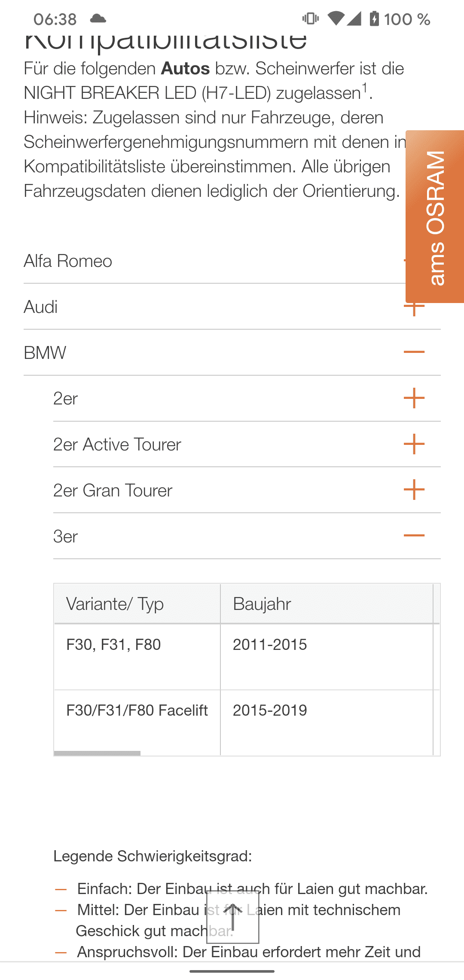
Task: Tap the 3er model label
Action: (65, 536)
